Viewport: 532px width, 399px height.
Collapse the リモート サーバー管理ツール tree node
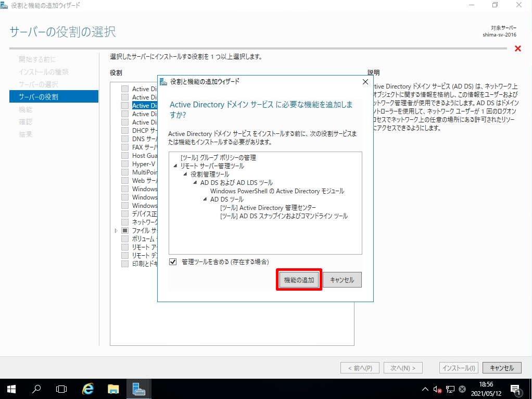point(175,166)
